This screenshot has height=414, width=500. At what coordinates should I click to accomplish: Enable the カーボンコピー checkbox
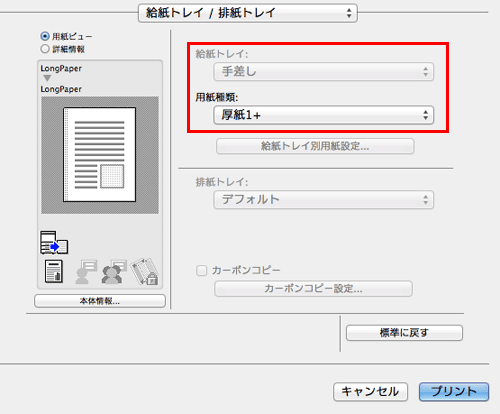coord(202,270)
